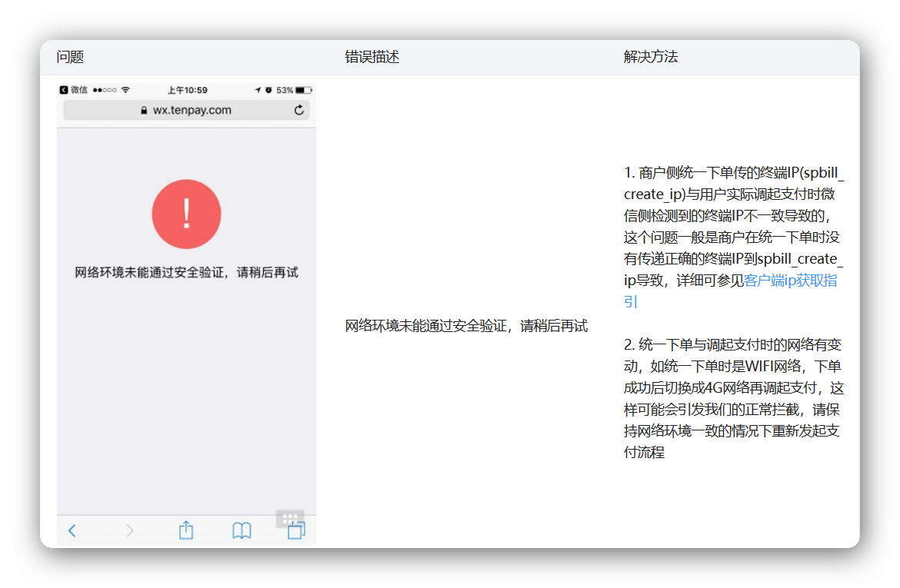Viewport: 900px width, 588px height.
Task: Open the 客户端ip获取指引 link
Action: click(x=790, y=281)
